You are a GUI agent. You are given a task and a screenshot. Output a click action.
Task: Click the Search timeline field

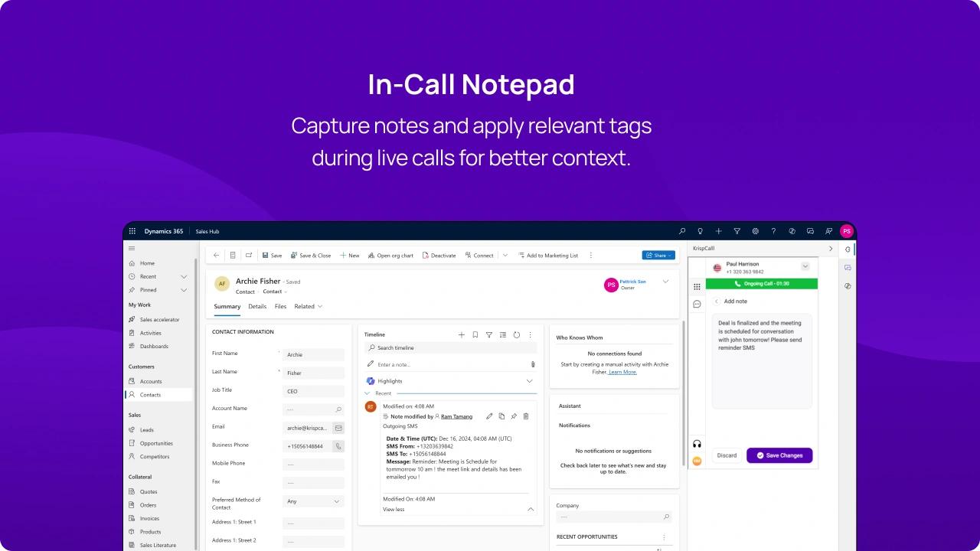[451, 347]
